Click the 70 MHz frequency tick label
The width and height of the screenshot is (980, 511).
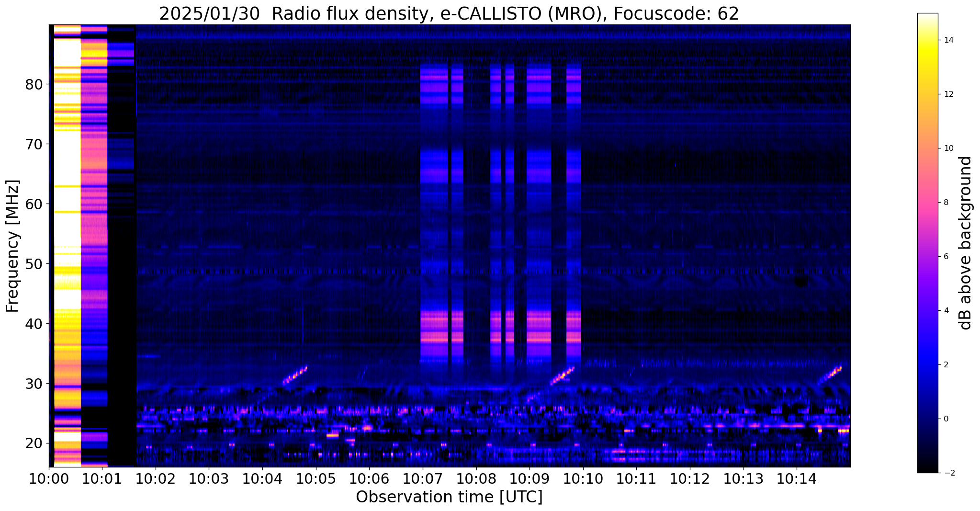click(x=34, y=145)
